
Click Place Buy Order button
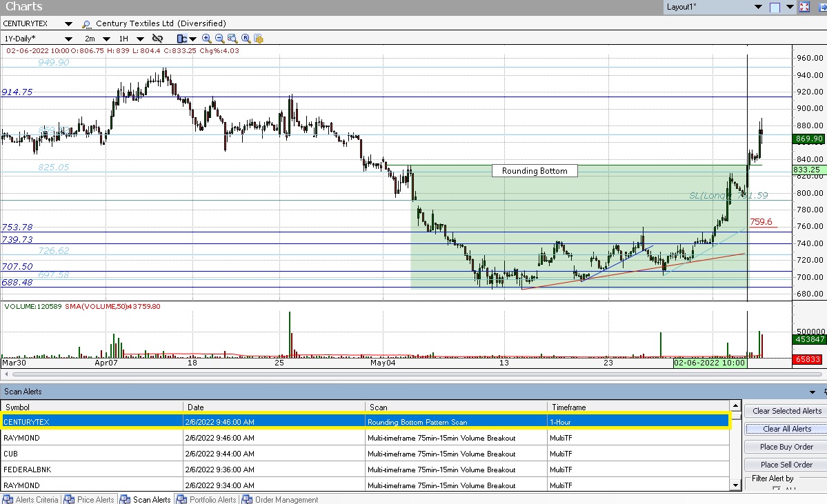[786, 447]
